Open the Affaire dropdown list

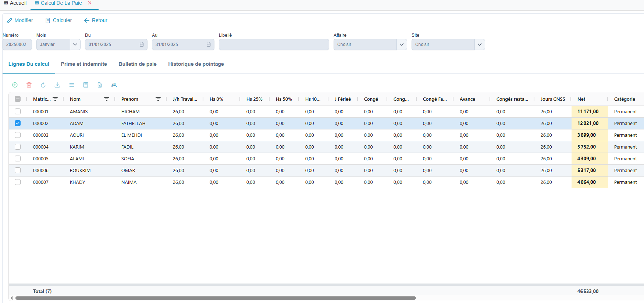tap(401, 44)
